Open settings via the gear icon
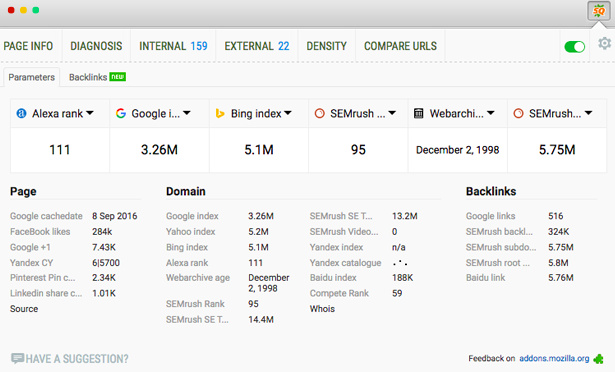Viewport: 615px width, 372px height. [604, 43]
